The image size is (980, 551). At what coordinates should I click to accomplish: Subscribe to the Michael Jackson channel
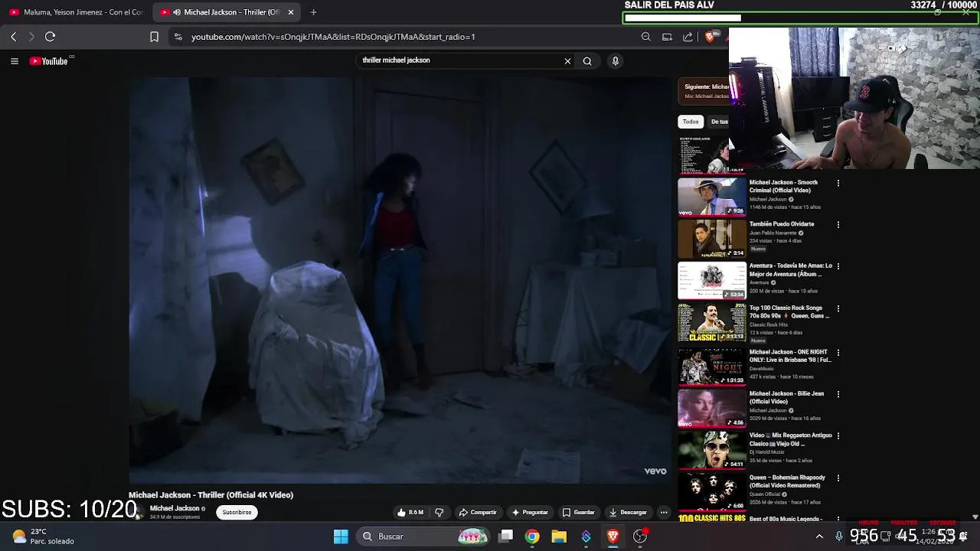[237, 513]
